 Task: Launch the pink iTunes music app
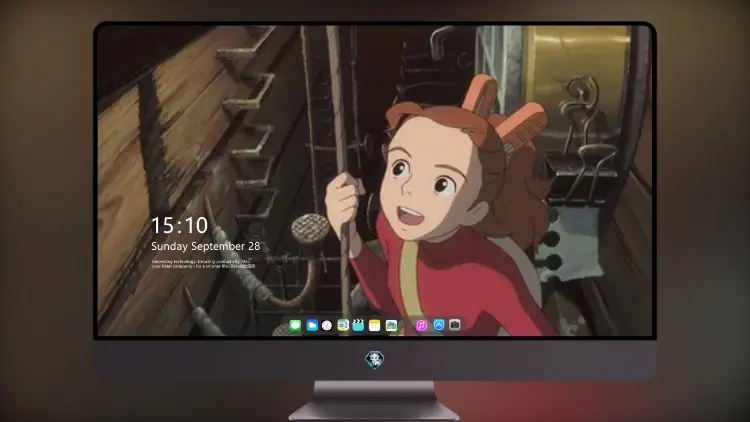click(421, 325)
